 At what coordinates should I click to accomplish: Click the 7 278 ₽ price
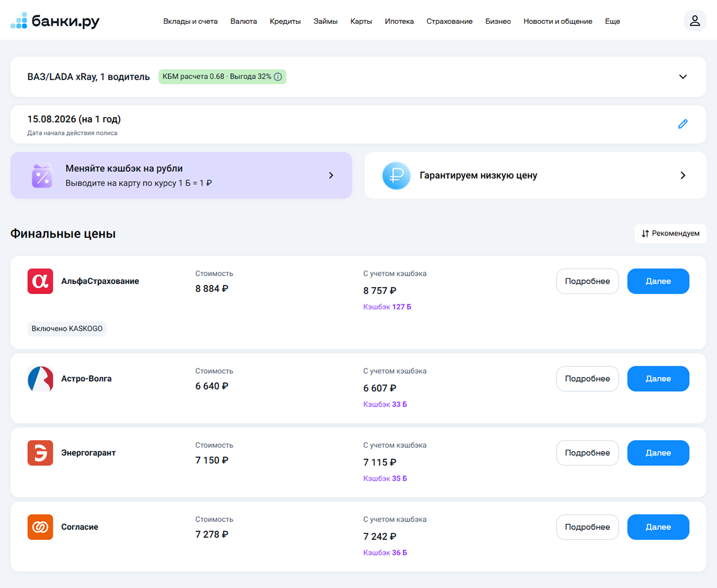[x=212, y=535]
